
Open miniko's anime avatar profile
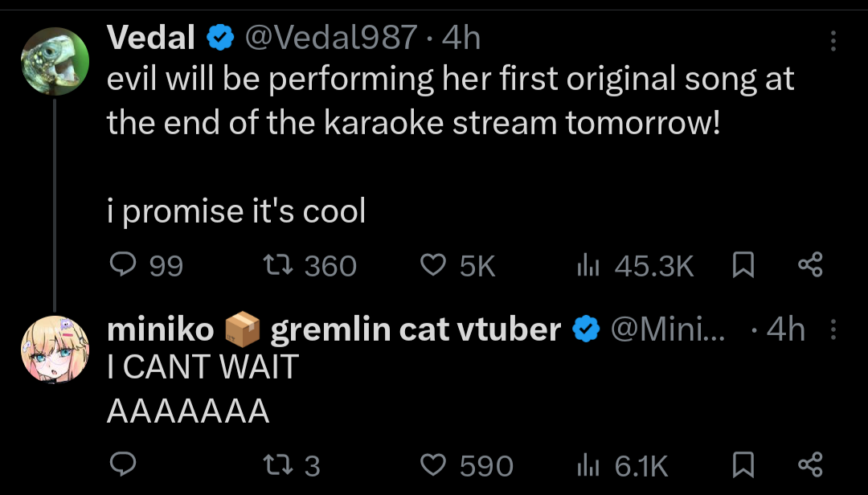coord(54,350)
